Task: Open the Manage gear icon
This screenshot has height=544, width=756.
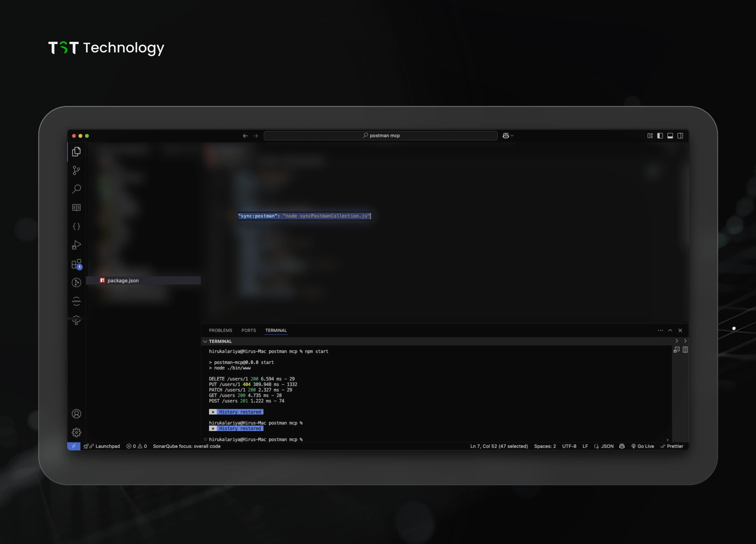Action: pos(76,433)
